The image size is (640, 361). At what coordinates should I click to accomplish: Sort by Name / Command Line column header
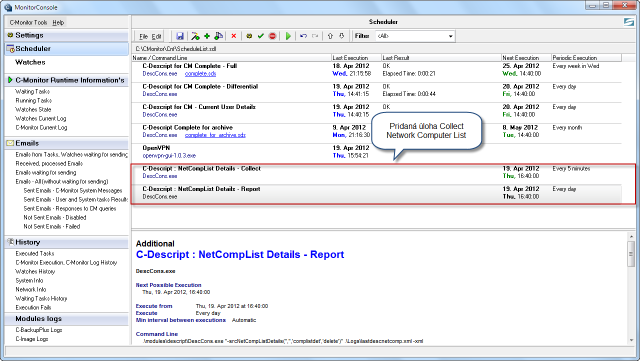[231, 58]
